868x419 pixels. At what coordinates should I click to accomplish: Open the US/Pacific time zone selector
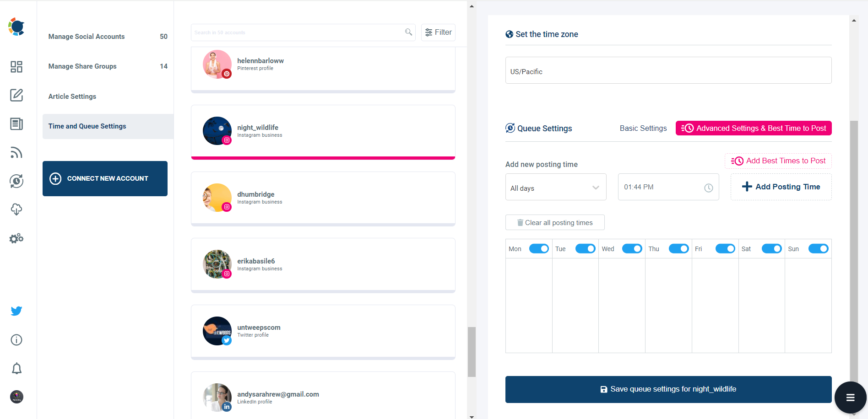coord(668,70)
